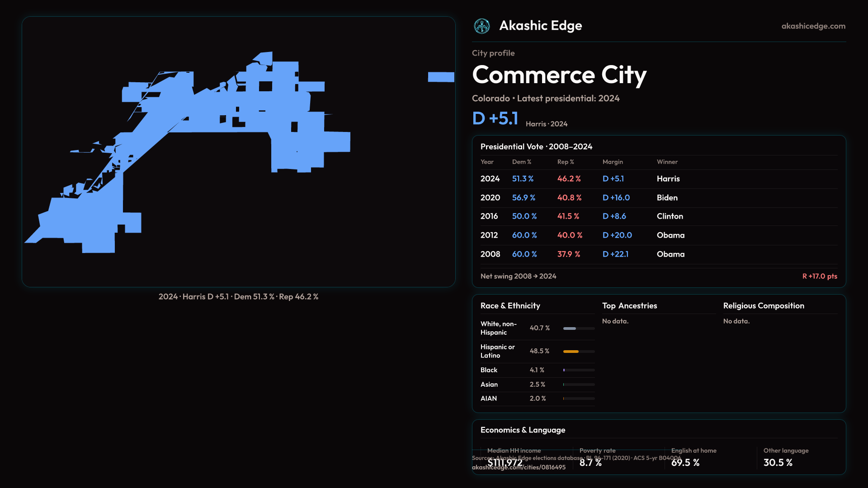Click the R +17.0 pts net swing value
The image size is (868, 488).
819,276
